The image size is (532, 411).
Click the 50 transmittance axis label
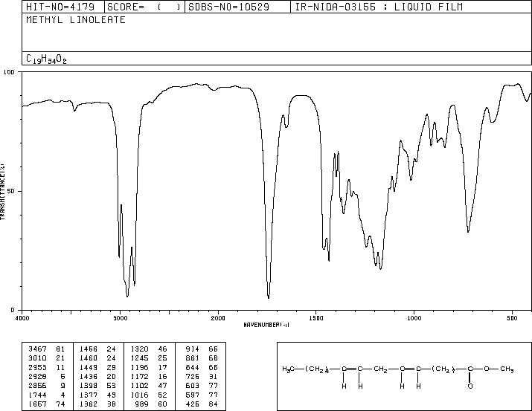11,191
